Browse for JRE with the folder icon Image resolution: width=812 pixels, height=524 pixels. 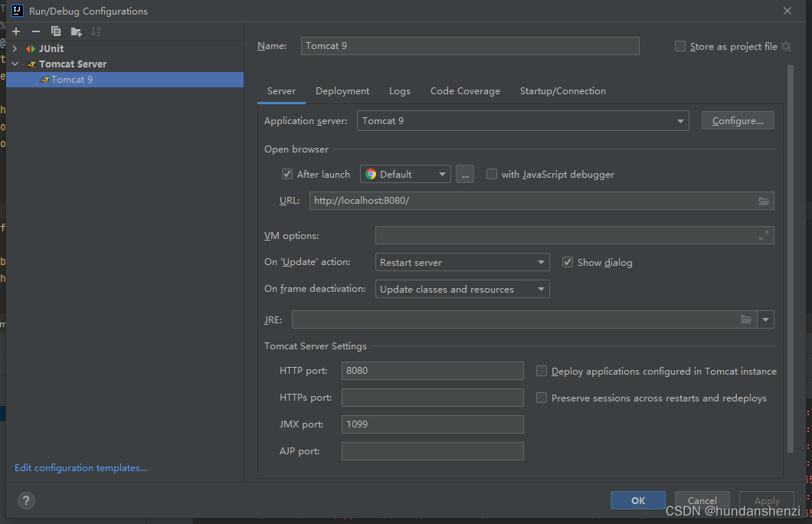tap(745, 319)
